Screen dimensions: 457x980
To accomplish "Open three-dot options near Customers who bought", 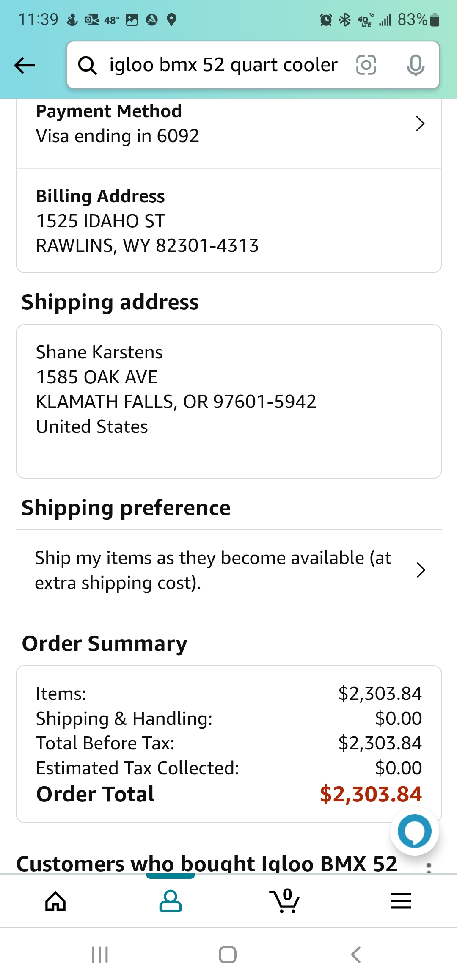I will click(429, 867).
